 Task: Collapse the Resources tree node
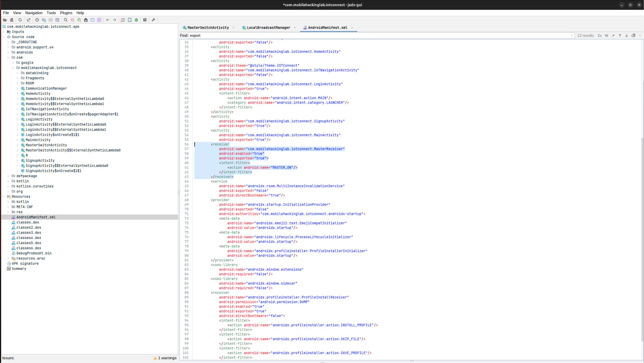point(4,197)
